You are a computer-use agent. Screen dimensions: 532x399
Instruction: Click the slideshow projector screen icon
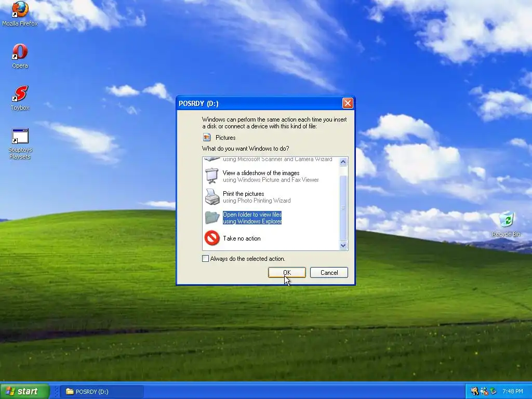pos(212,176)
